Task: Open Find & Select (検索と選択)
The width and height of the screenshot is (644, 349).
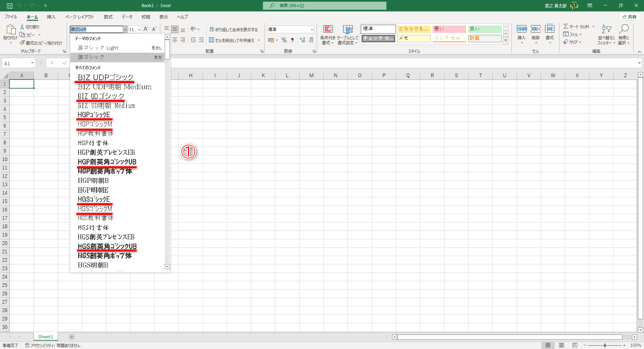Action: pos(624,35)
